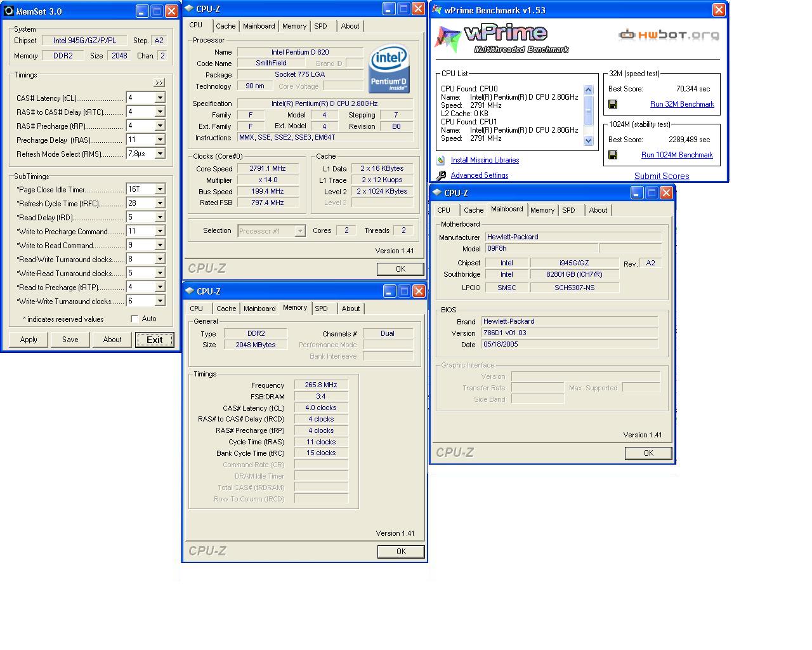Switch to CPU tab in Mainboard CPU-Z window
The height and width of the screenshot is (650, 812).
point(443,210)
